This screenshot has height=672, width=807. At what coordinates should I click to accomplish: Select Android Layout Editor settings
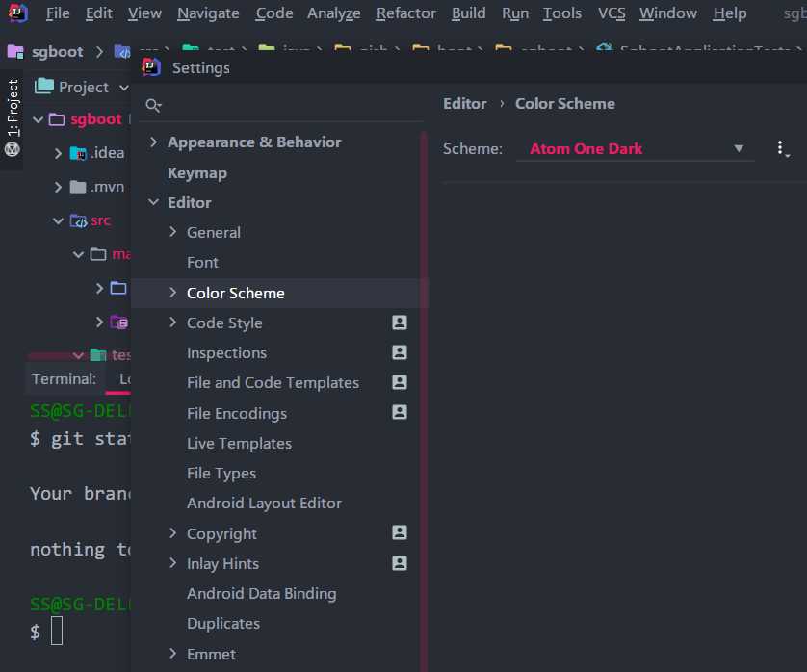(264, 504)
